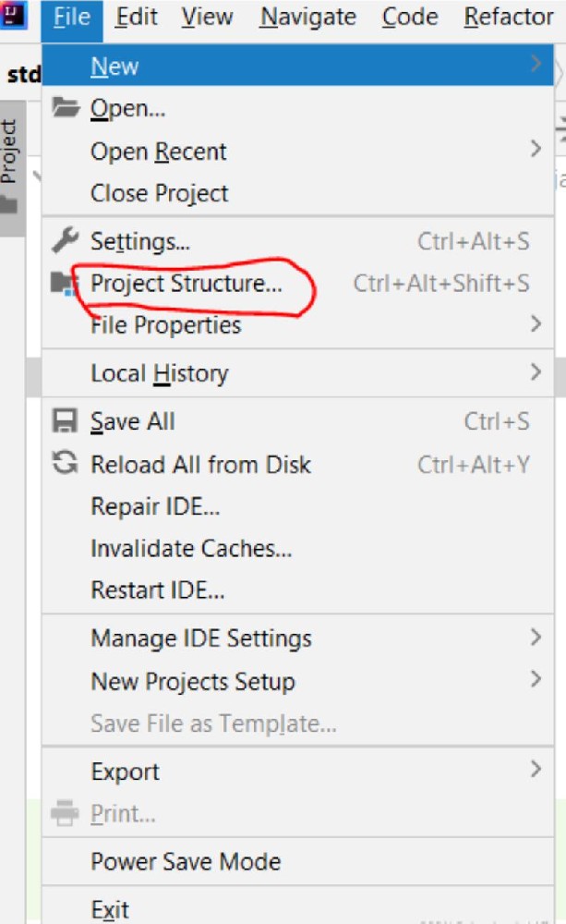Click the floppy disk Save All icon
This screenshot has height=924, width=566.
coord(65,421)
